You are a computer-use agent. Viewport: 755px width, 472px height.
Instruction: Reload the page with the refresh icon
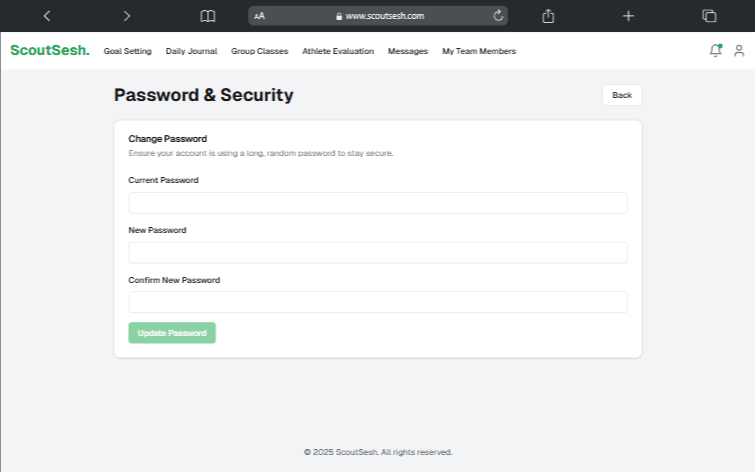pos(498,16)
